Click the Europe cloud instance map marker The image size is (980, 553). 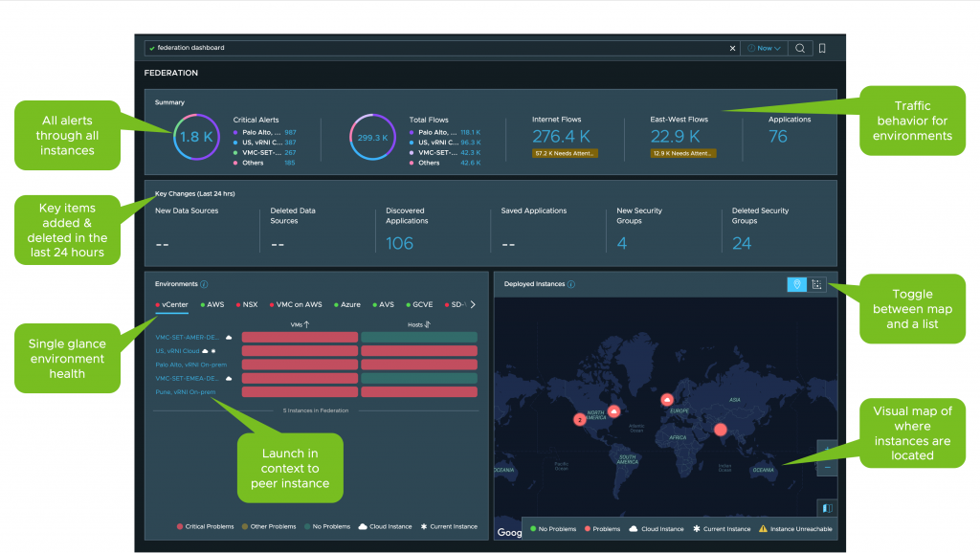point(667,399)
